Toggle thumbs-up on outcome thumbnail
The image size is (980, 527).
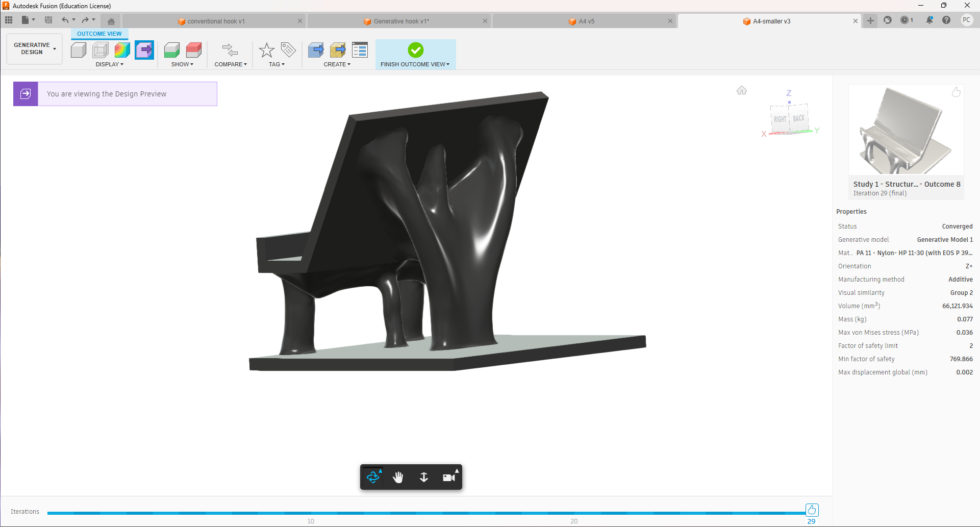click(x=956, y=92)
